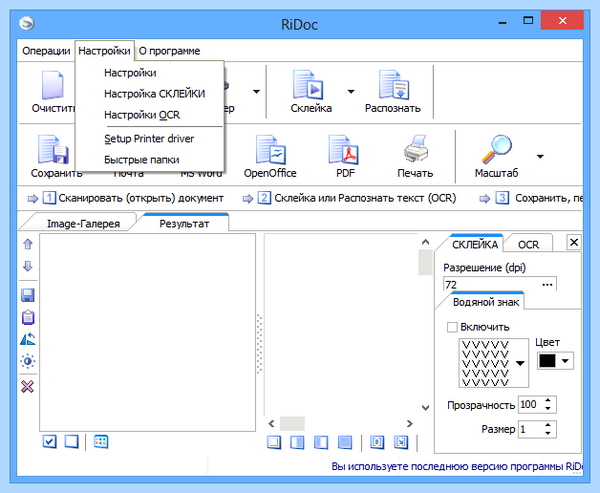Open the watermark pattern dropdown
This screenshot has height=493, width=600.
520,363
